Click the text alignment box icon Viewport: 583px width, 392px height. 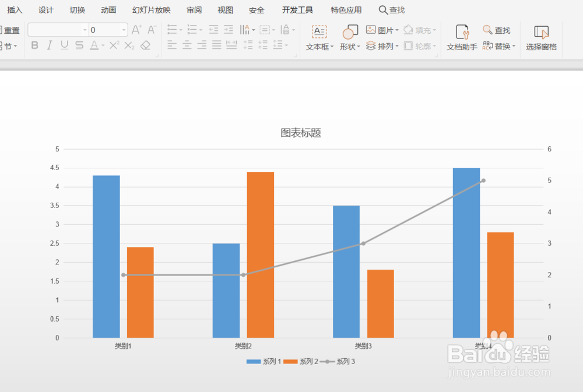(x=265, y=30)
